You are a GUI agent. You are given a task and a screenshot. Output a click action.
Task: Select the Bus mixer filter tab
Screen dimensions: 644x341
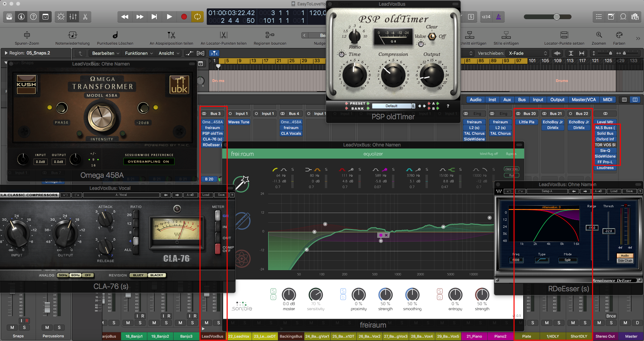pyautogui.click(x=522, y=100)
